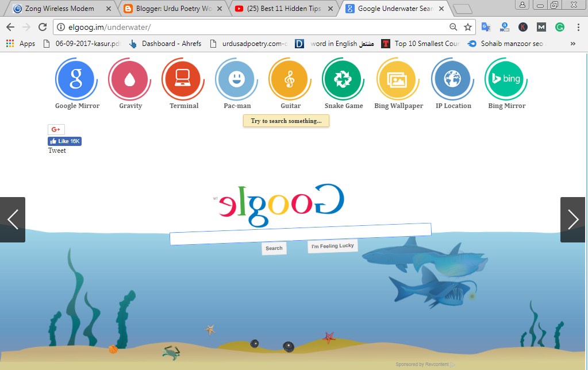This screenshot has width=588, height=370.
Task: Click the zoom magnifier icon in address bar
Action: click(x=454, y=27)
